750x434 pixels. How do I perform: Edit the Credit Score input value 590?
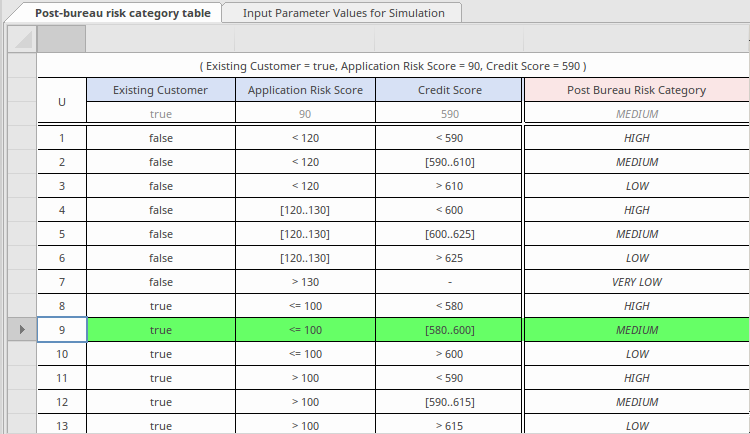[449, 114]
